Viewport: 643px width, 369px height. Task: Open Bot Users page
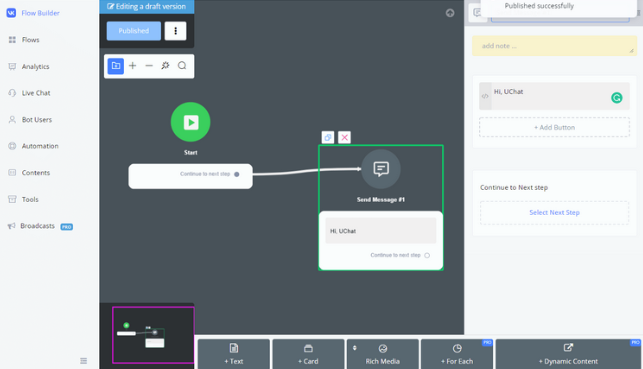tap(37, 120)
